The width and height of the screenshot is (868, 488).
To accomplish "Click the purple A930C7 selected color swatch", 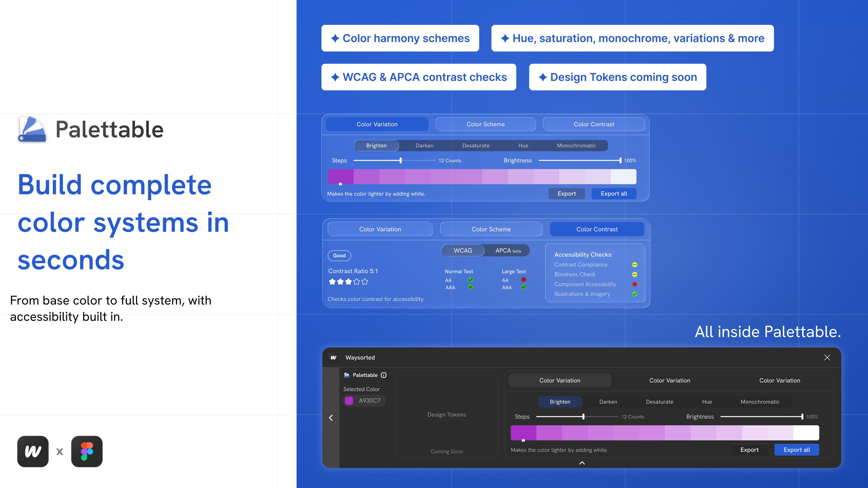I will click(349, 400).
